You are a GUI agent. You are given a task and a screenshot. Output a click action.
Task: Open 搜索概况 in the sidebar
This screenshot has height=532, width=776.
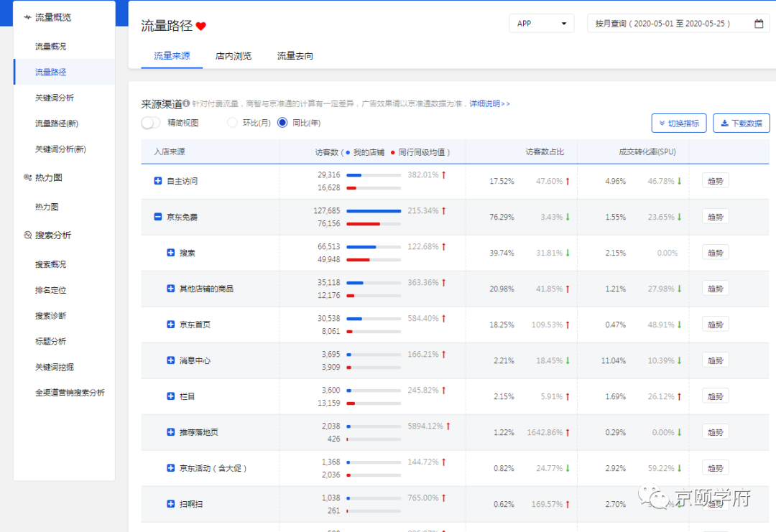click(x=50, y=264)
